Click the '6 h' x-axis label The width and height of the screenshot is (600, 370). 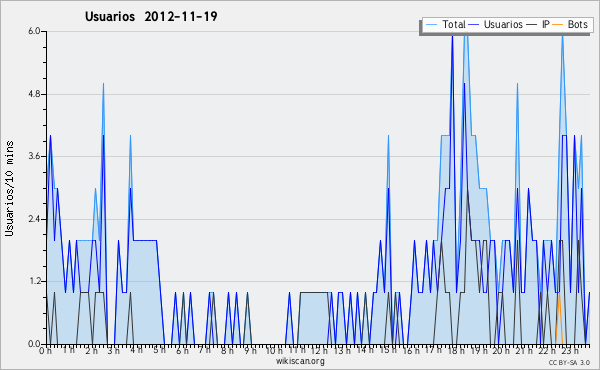click(182, 351)
